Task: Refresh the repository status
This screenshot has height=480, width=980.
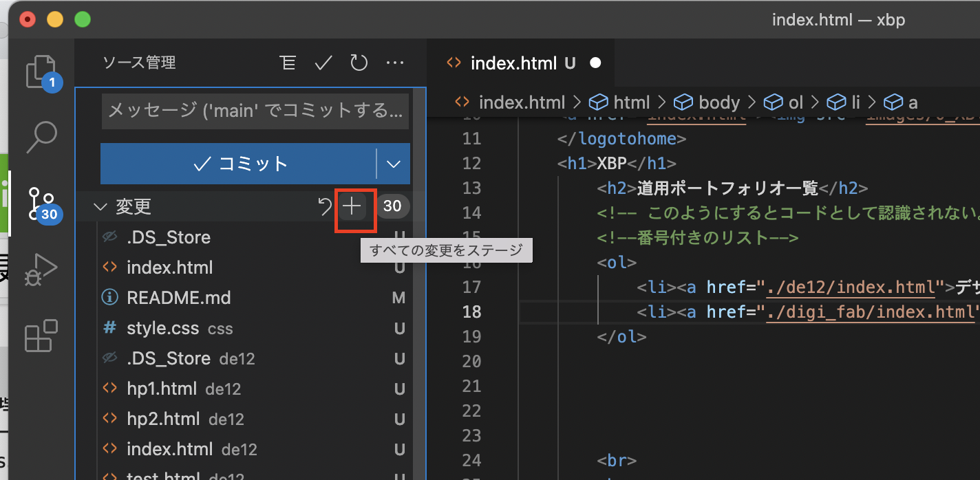Action: click(359, 63)
